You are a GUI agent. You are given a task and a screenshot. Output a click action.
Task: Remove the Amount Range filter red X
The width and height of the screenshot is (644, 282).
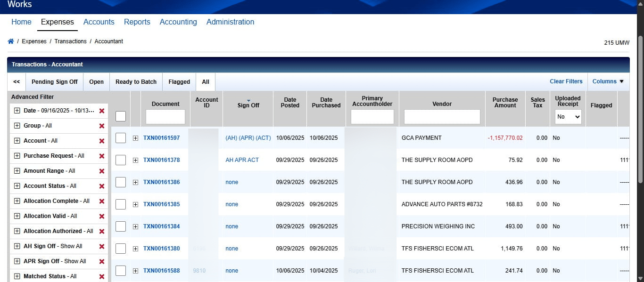[x=101, y=171]
